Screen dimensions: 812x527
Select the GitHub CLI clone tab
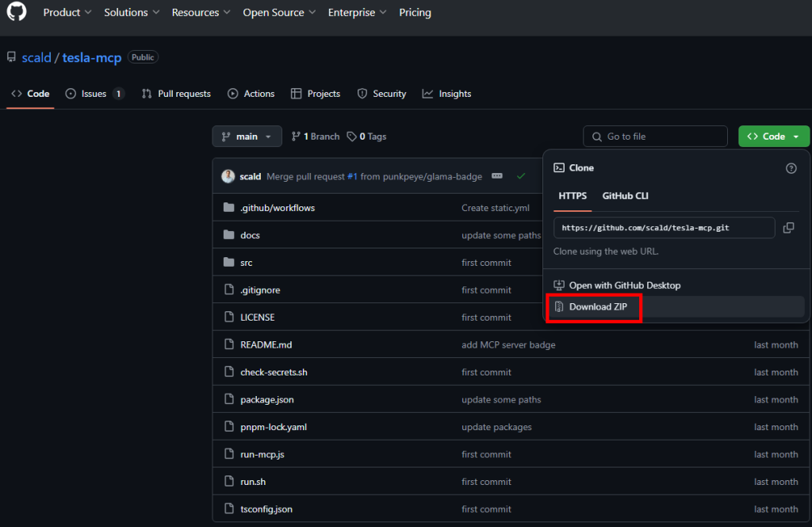pos(625,196)
